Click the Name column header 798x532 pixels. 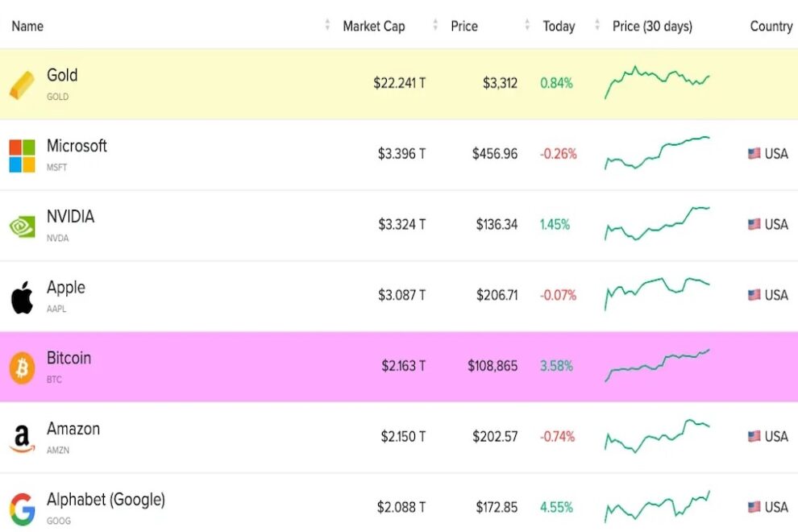click(27, 26)
